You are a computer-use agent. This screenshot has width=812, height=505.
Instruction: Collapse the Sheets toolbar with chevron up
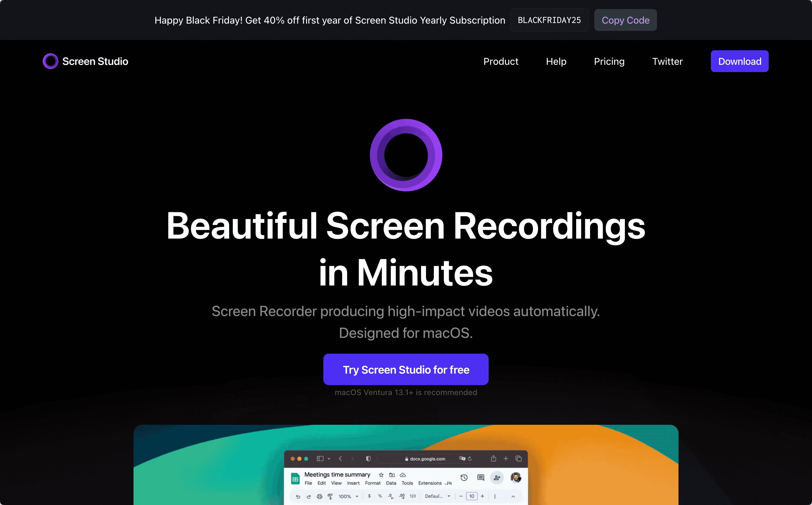coord(513,496)
